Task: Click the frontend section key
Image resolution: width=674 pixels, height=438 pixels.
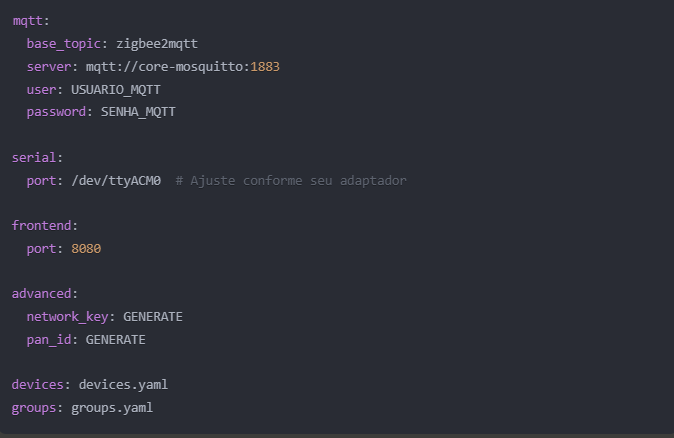Action: [x=41, y=226]
